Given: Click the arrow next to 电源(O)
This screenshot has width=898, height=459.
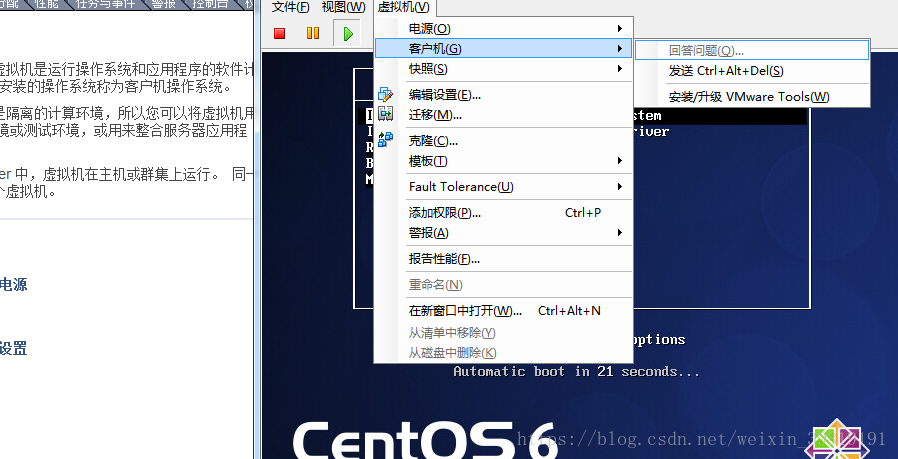Looking at the screenshot, I should 620,28.
